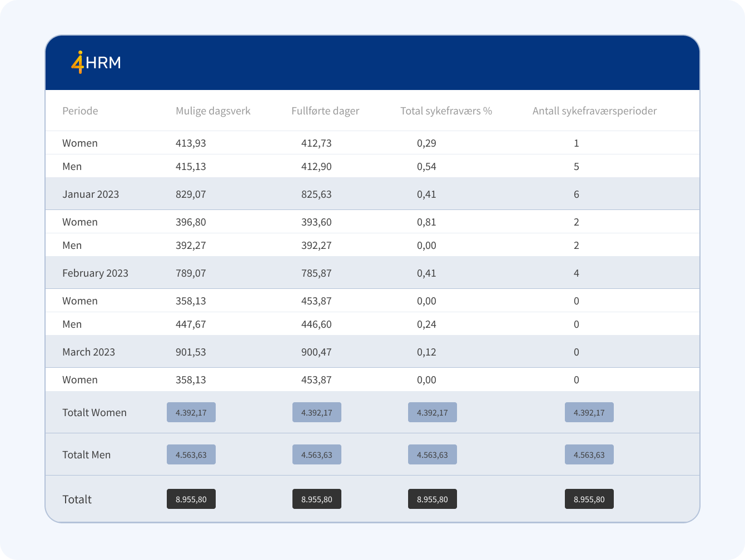This screenshot has width=745, height=560.
Task: Click the value 446,60
Action: [x=316, y=324]
